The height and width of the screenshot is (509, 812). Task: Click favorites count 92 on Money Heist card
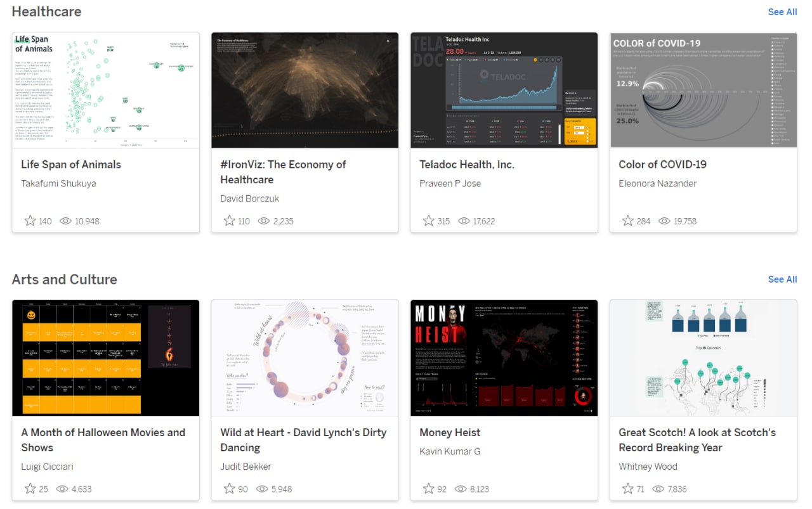[x=442, y=489]
